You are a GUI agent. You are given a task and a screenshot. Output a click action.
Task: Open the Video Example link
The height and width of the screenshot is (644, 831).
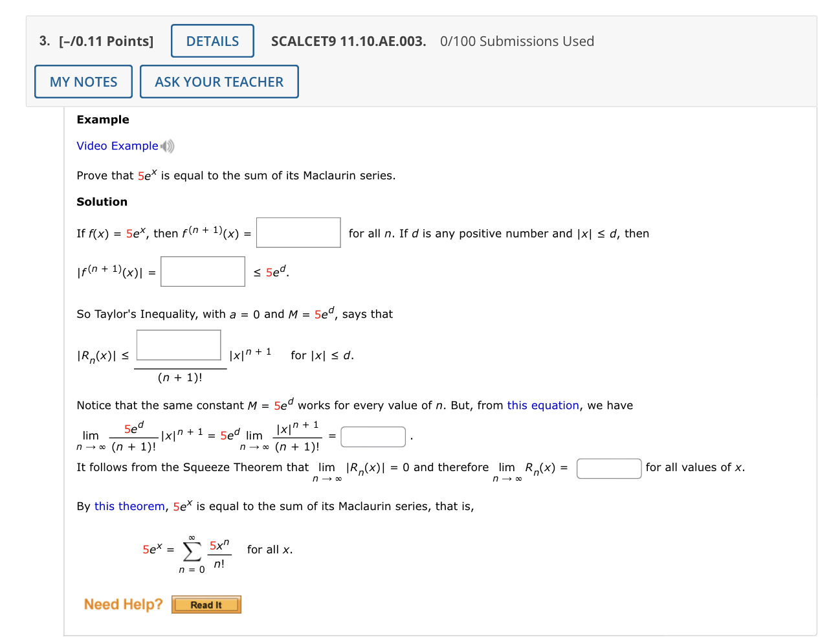click(117, 146)
